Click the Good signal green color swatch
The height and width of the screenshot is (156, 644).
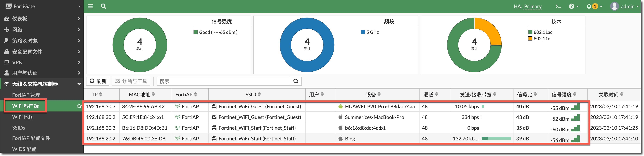(x=196, y=32)
